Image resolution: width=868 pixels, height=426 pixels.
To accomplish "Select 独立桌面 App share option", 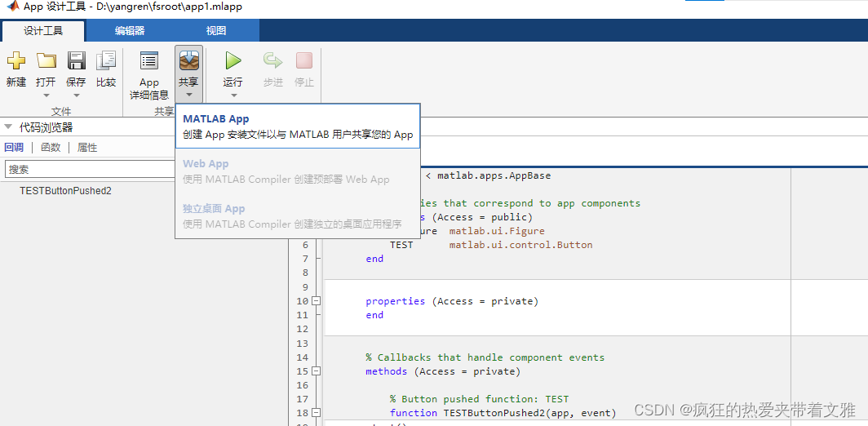I will tap(298, 216).
